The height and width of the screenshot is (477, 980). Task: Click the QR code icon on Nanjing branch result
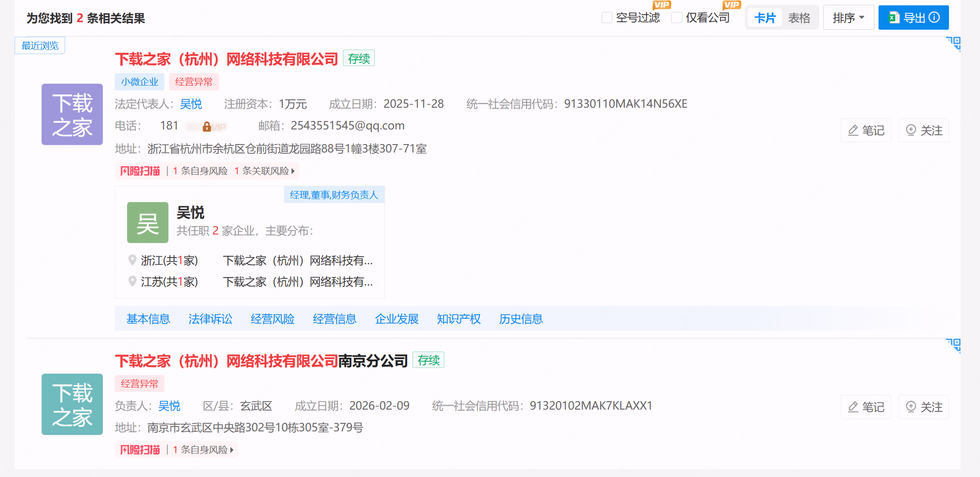954,345
